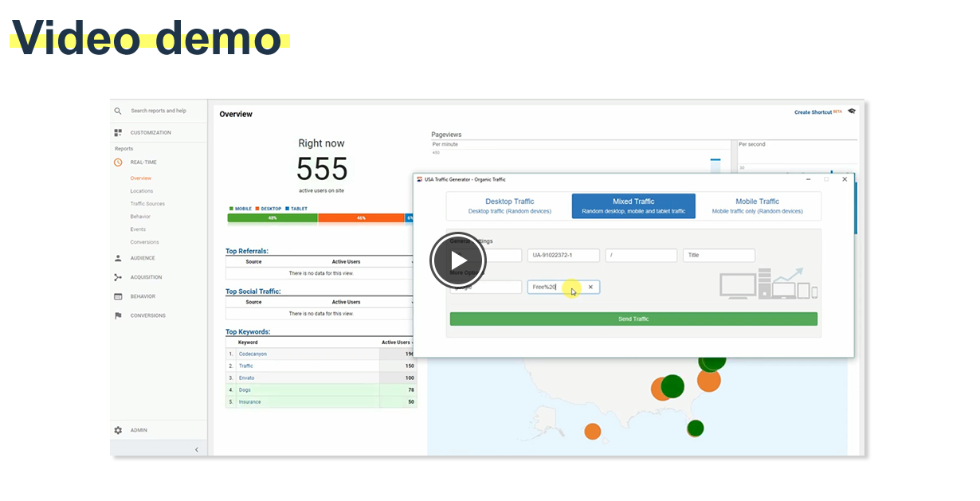Viewport: 980px width, 501px height.
Task: Click the Title input field
Action: pyautogui.click(x=719, y=255)
